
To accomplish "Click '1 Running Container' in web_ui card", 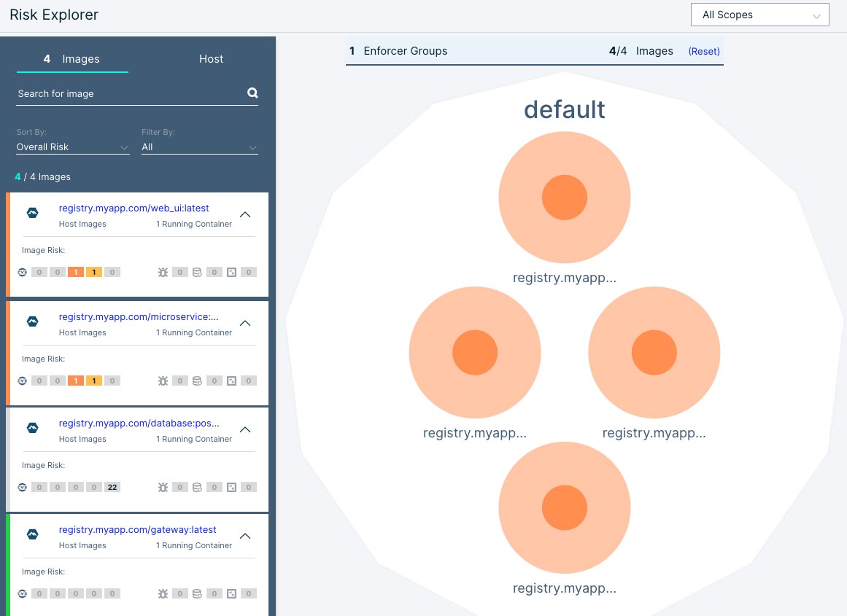I will [x=194, y=224].
